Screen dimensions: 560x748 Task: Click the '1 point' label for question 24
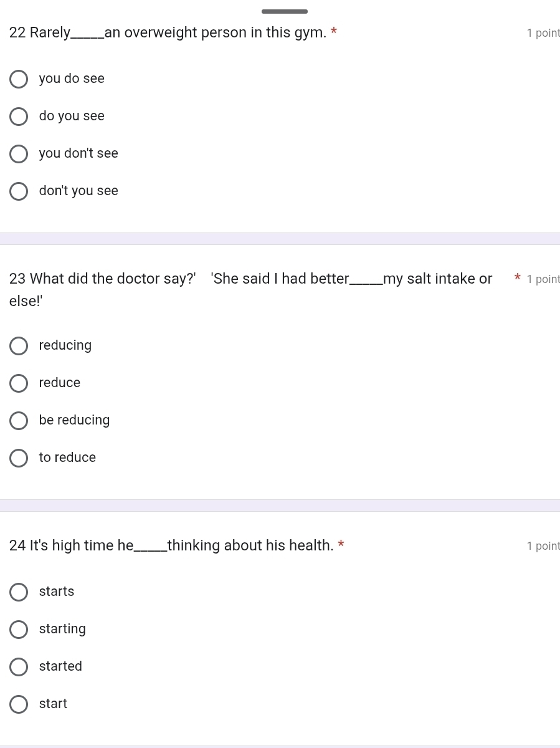pos(543,546)
